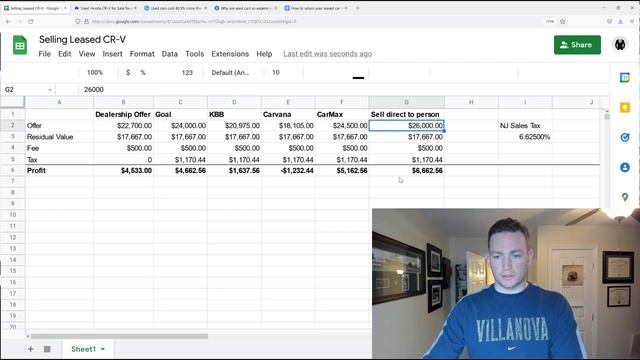
Task: Open the Insert menu
Action: point(112,54)
